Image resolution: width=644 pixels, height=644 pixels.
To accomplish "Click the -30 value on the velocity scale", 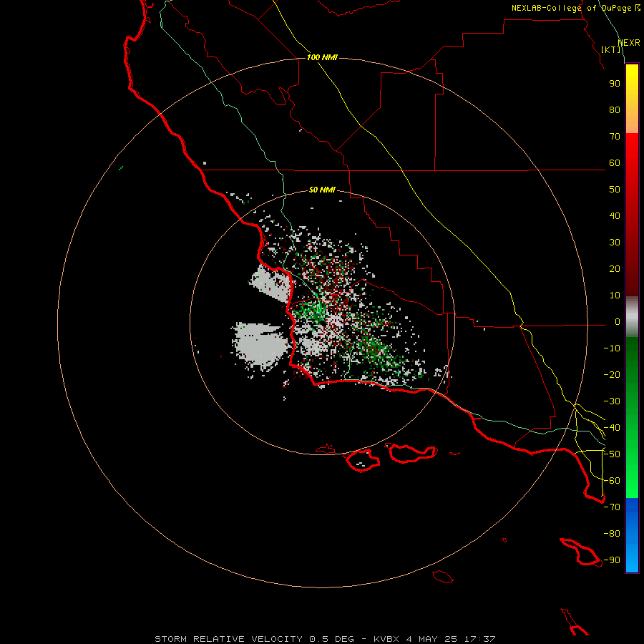I will pos(612,401).
